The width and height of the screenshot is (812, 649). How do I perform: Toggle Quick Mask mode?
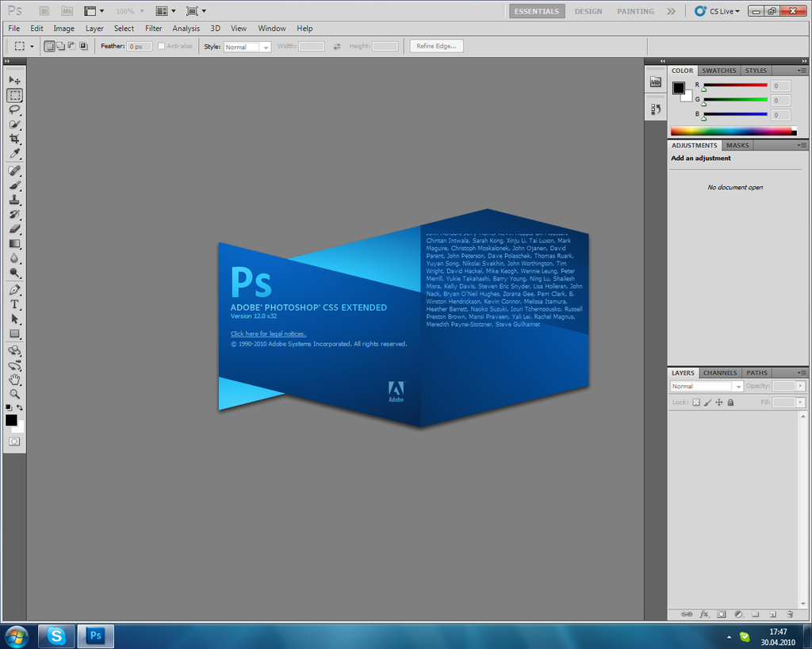[x=14, y=441]
